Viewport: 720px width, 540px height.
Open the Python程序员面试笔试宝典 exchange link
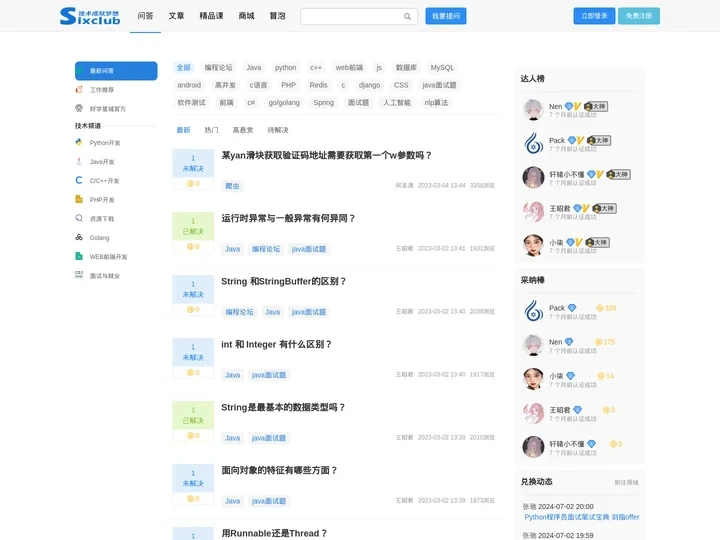pyautogui.click(x=581, y=517)
